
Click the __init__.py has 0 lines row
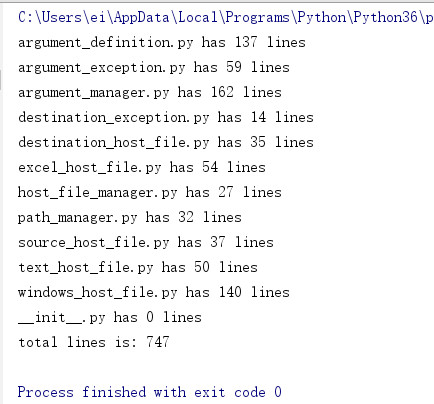pos(110,317)
